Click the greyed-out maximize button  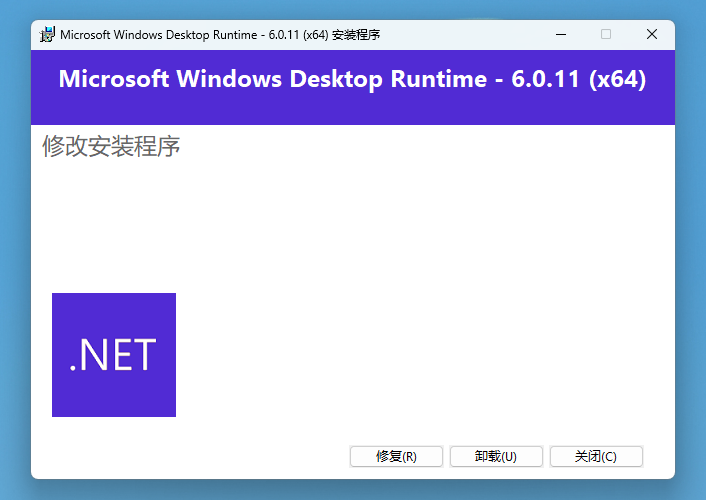(x=606, y=35)
